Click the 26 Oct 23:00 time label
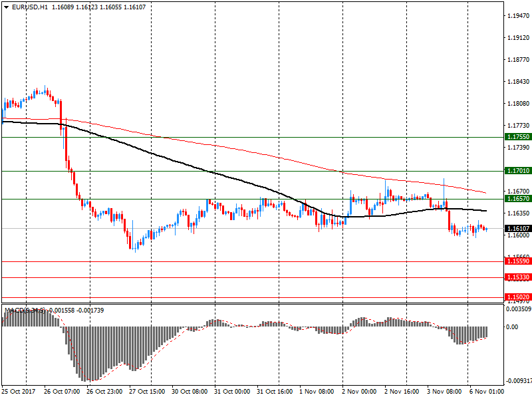This screenshot has height=399, width=532. click(104, 392)
